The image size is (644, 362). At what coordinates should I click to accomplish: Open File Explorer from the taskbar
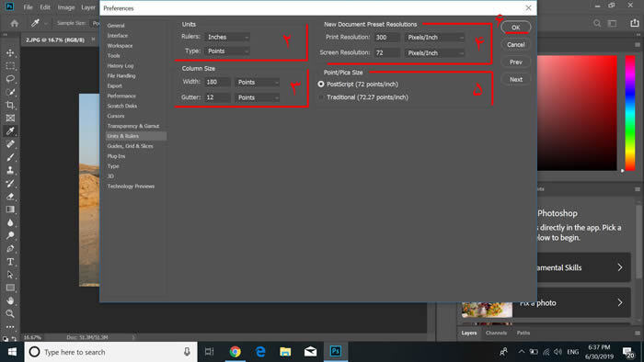click(285, 352)
